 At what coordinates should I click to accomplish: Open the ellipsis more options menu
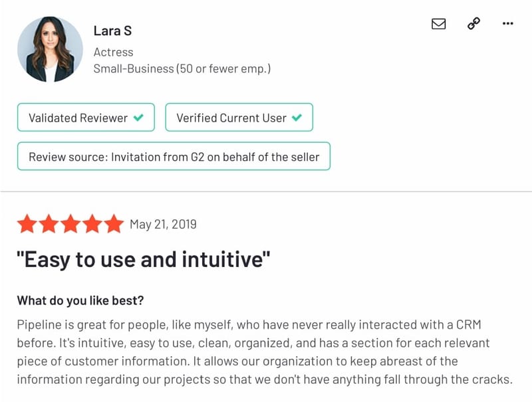508,24
